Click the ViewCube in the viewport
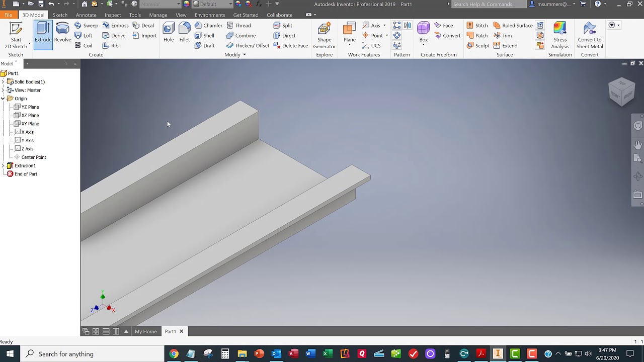Screen dimensions: 644x362 (x=622, y=92)
